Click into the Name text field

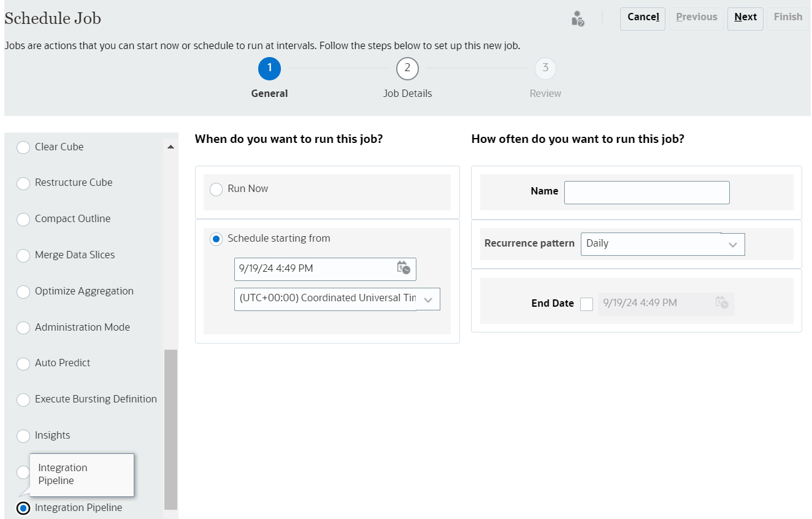(646, 193)
